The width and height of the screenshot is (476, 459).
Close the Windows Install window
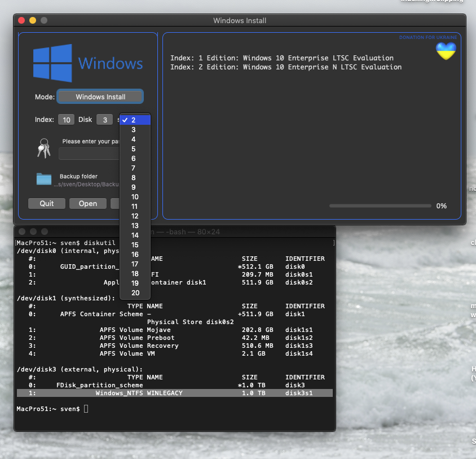21,20
